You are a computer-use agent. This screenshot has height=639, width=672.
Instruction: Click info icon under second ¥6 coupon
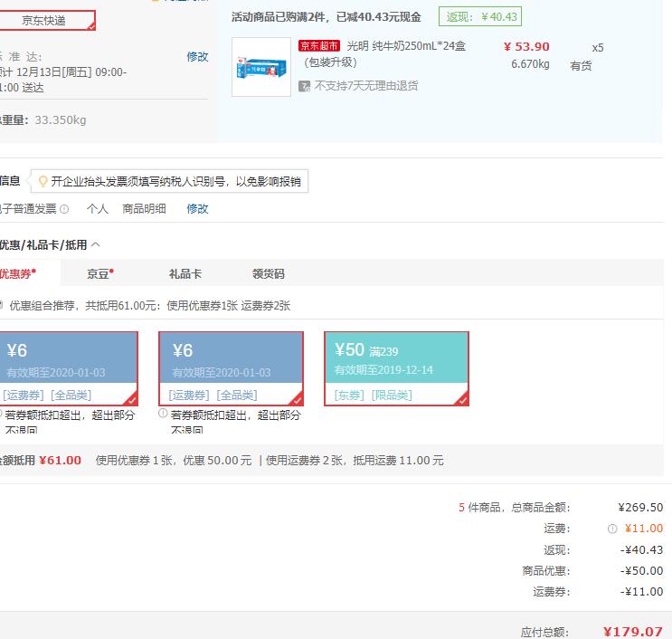coord(163,414)
